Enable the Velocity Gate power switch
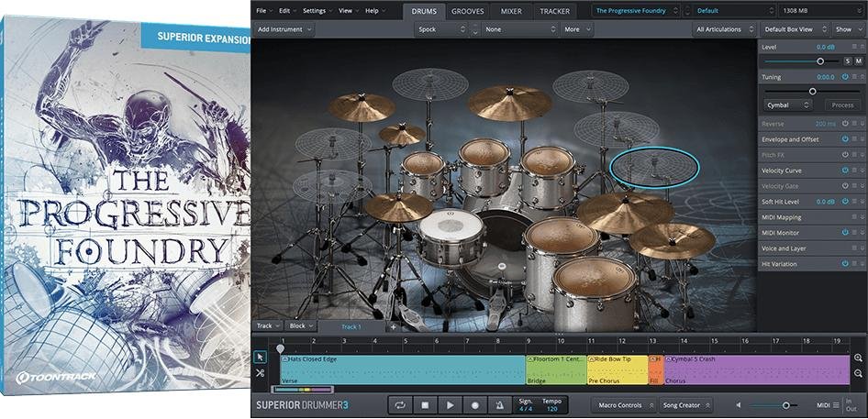 coord(845,186)
